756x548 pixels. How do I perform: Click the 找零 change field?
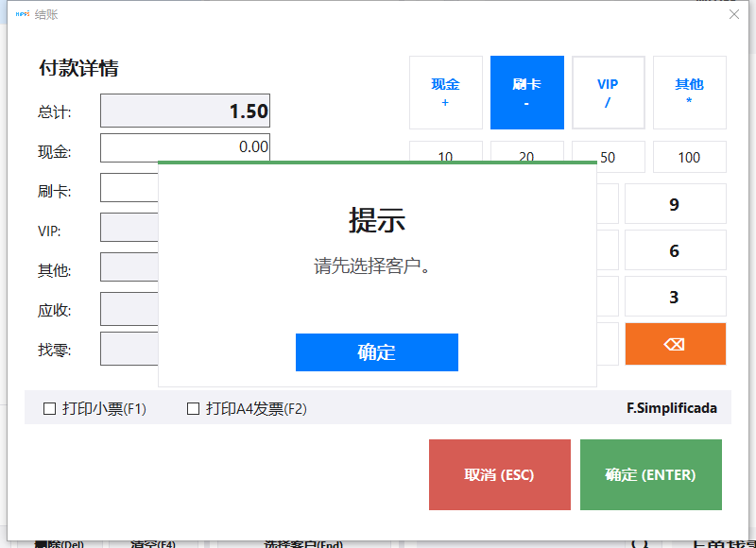point(129,349)
